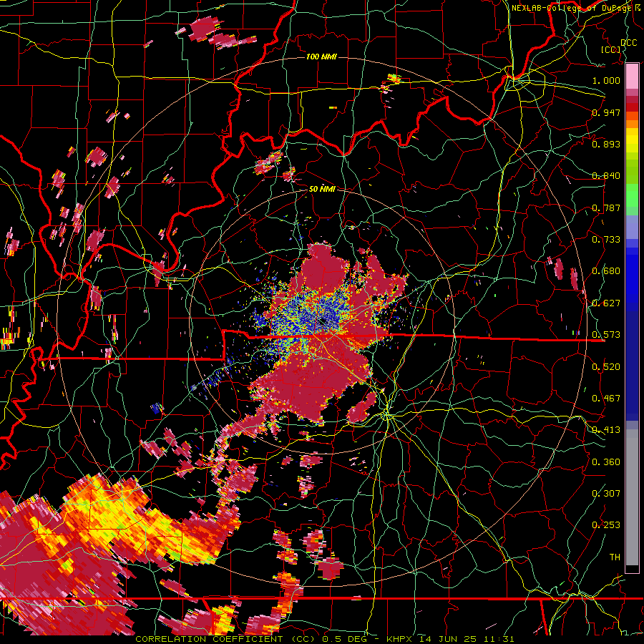Click the KHPX radar site identifier in caption
Image resolution: width=644 pixels, height=644 pixels.
coord(400,639)
